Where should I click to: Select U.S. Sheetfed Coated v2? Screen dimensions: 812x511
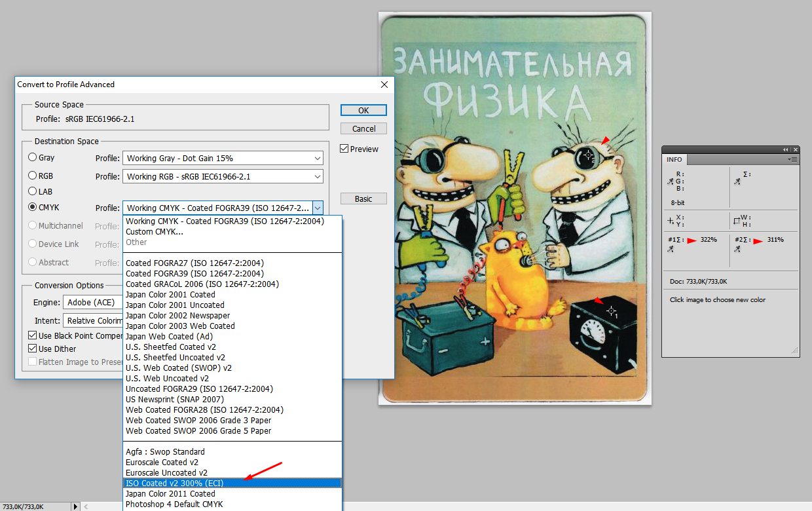(232, 347)
